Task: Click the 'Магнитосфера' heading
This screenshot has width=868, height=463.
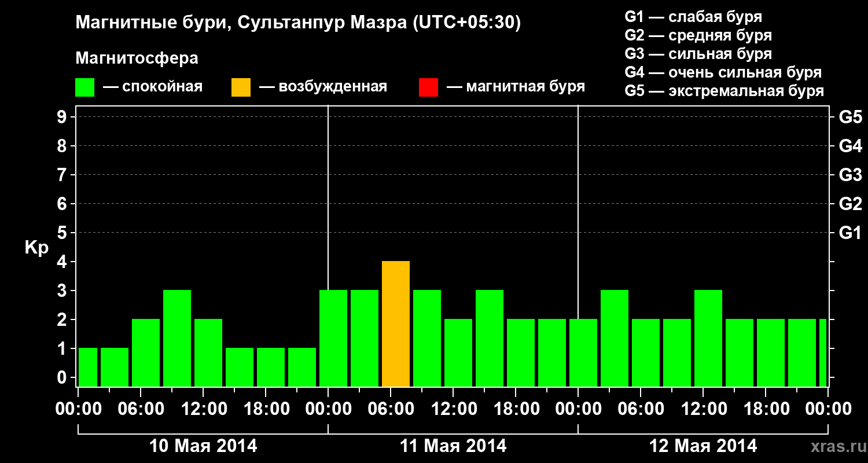Action: (x=137, y=58)
